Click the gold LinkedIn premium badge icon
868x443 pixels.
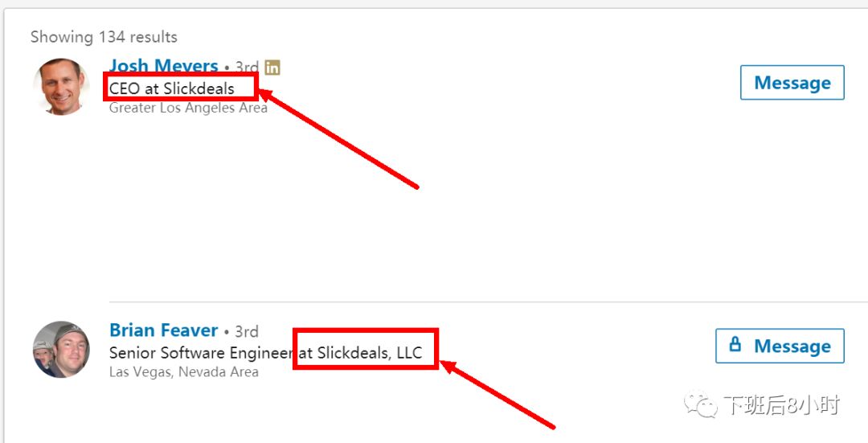click(272, 67)
